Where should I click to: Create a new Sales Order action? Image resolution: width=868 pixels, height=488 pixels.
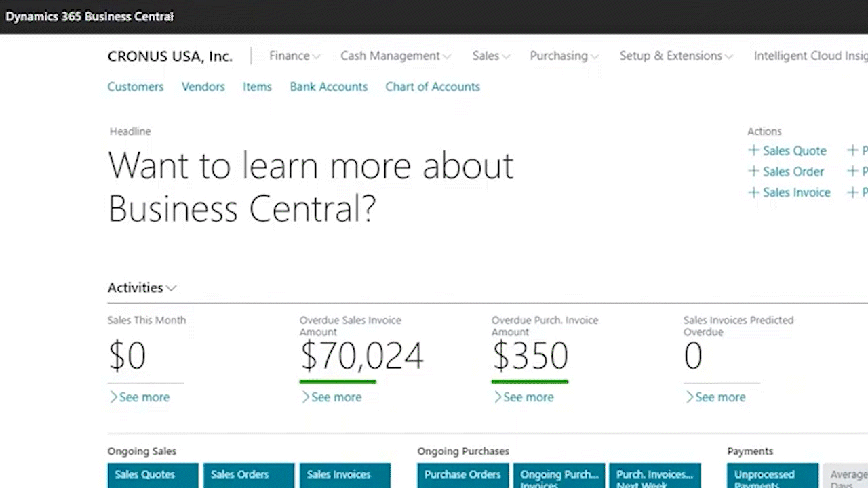(x=786, y=171)
